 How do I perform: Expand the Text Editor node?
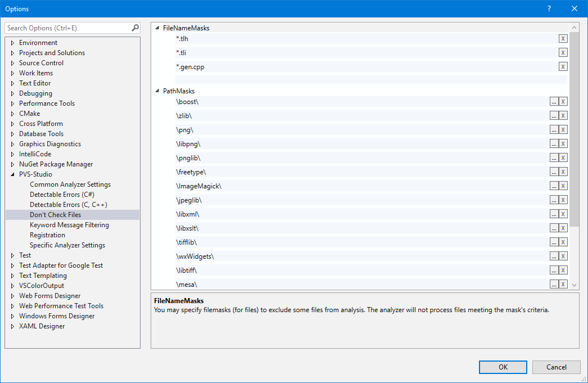point(13,83)
